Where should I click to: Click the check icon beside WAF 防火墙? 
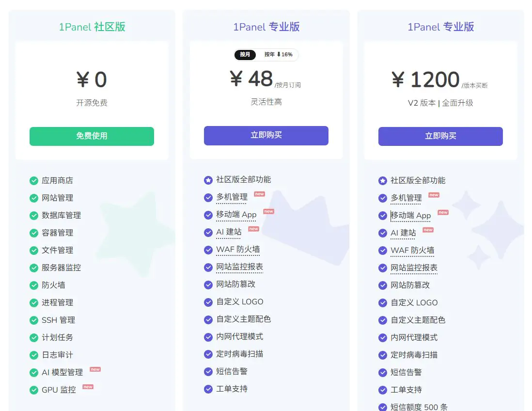pos(208,250)
